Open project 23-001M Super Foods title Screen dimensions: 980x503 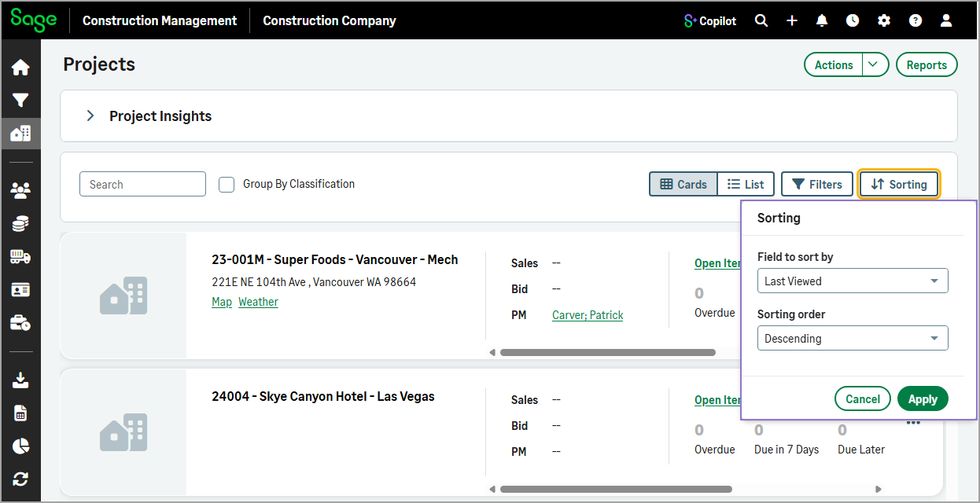point(335,259)
